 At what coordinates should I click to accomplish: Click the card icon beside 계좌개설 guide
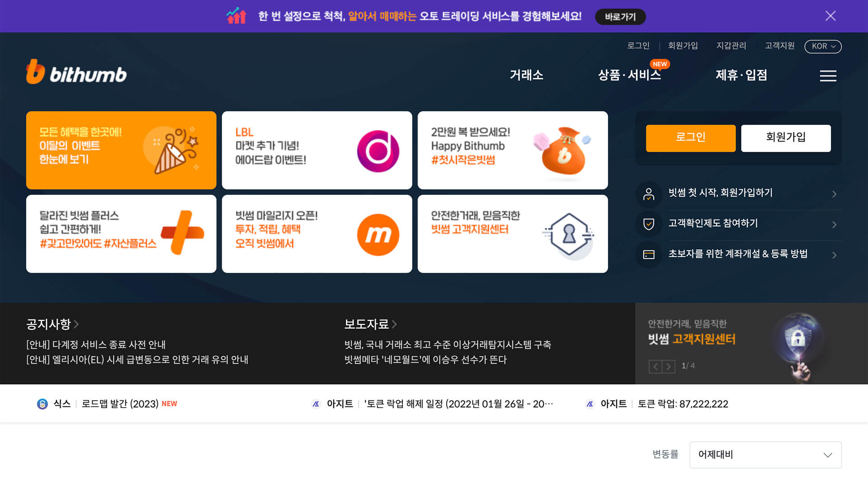[x=649, y=255]
